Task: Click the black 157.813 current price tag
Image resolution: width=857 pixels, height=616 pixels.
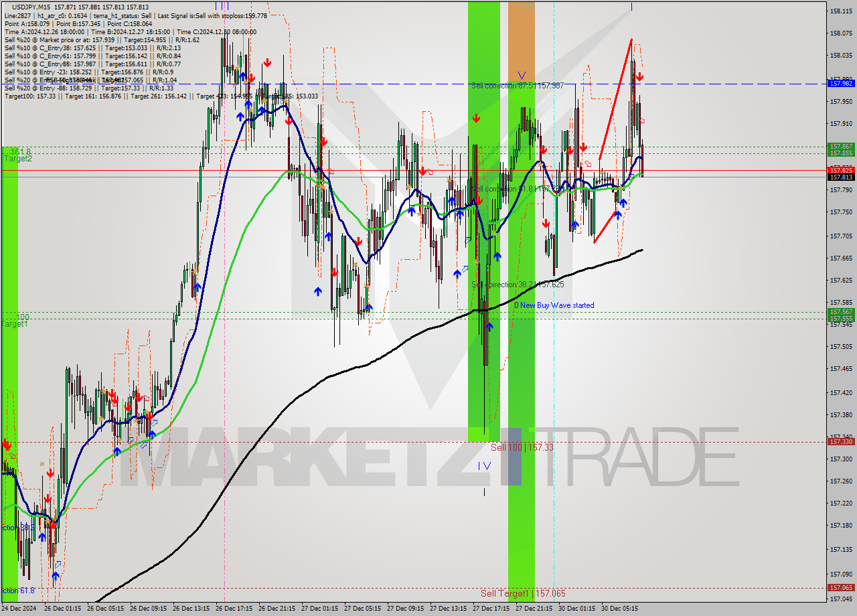Action: pos(841,177)
